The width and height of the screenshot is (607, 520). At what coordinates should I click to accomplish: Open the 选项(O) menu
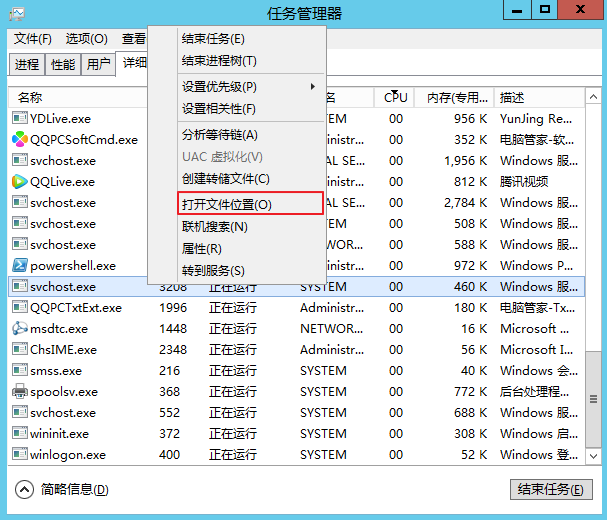pyautogui.click(x=86, y=39)
